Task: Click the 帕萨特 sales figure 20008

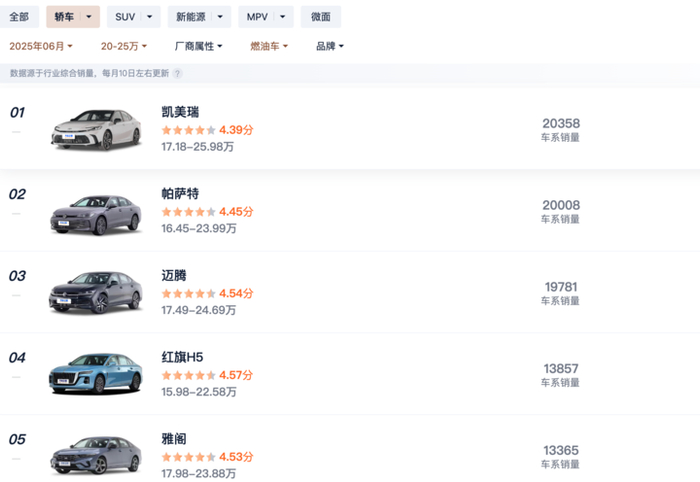Action: 561,205
